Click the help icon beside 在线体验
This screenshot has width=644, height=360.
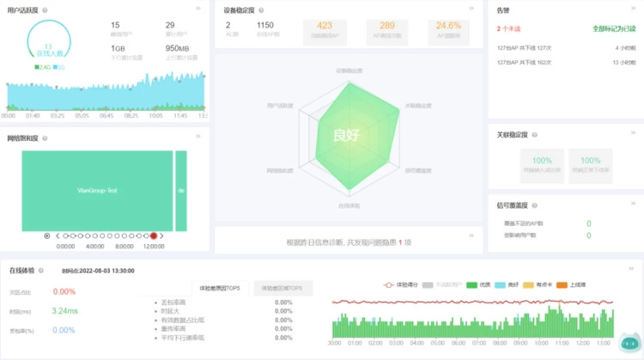(x=40, y=271)
